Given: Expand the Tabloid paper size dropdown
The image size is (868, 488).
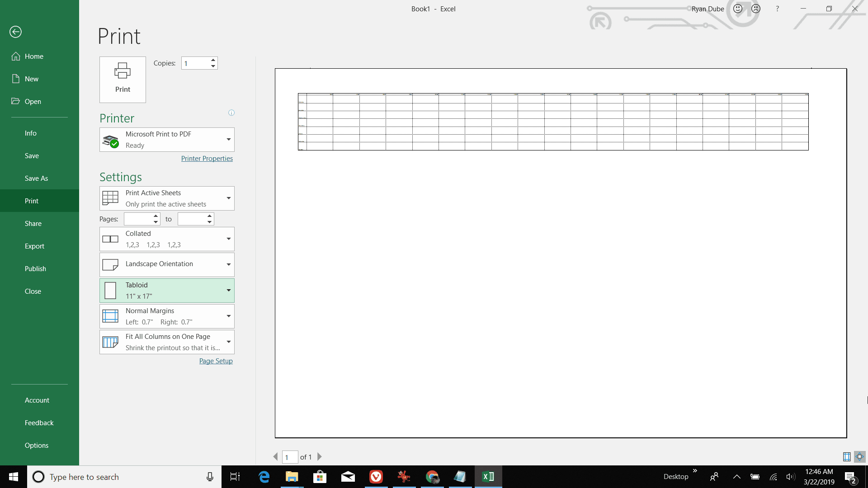Looking at the screenshot, I should pos(228,290).
